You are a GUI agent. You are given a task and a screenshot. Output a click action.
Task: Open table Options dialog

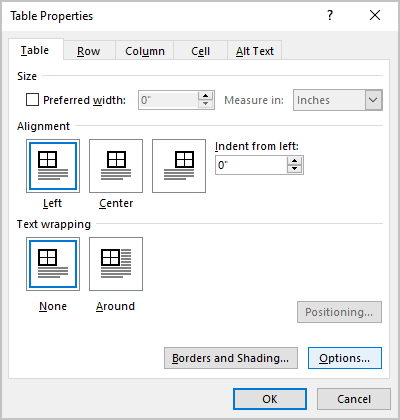pos(345,358)
